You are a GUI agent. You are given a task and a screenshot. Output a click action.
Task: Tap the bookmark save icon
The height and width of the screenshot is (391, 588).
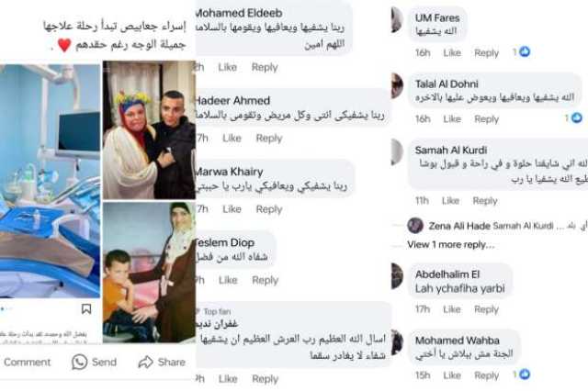(x=86, y=309)
